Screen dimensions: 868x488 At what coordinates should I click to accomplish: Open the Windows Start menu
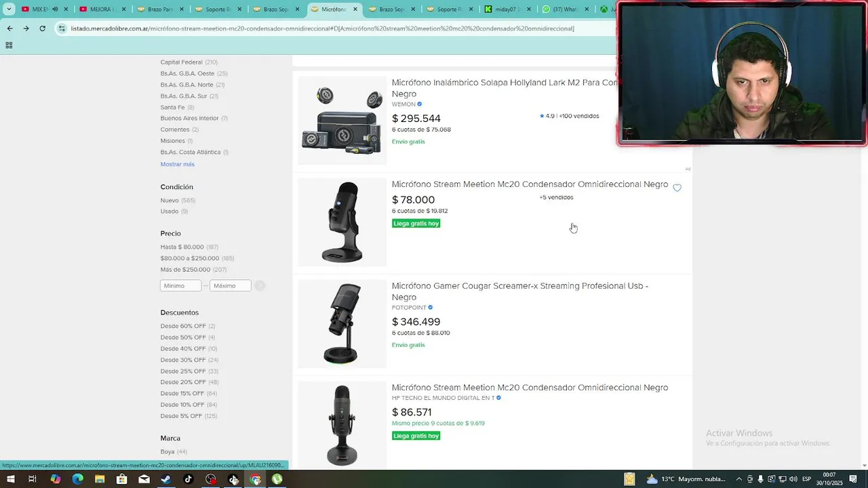coord(10,479)
